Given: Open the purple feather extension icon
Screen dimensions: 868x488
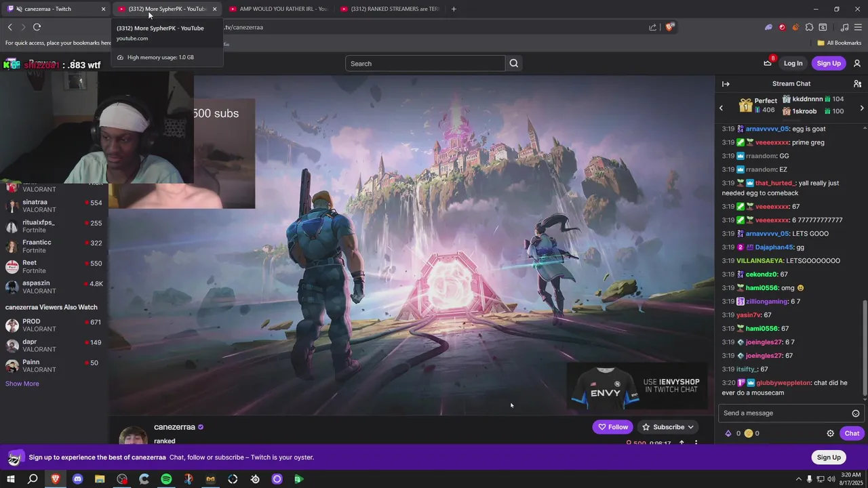Looking at the screenshot, I should coord(768,27).
